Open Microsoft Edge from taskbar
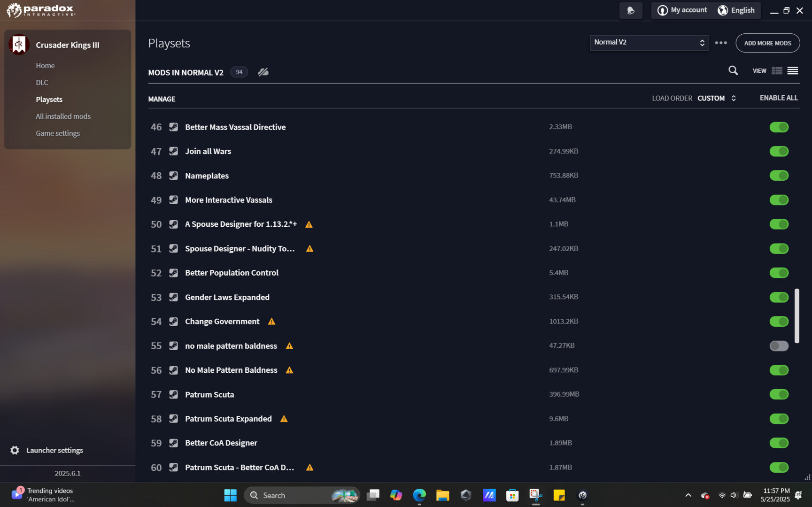The image size is (812, 507). [x=419, y=495]
